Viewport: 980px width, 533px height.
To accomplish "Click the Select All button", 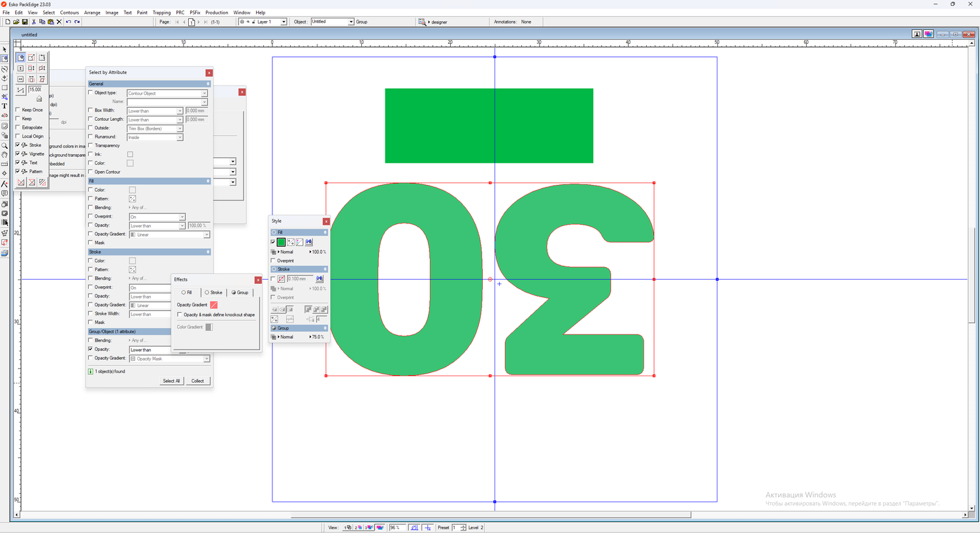I will coord(171,381).
